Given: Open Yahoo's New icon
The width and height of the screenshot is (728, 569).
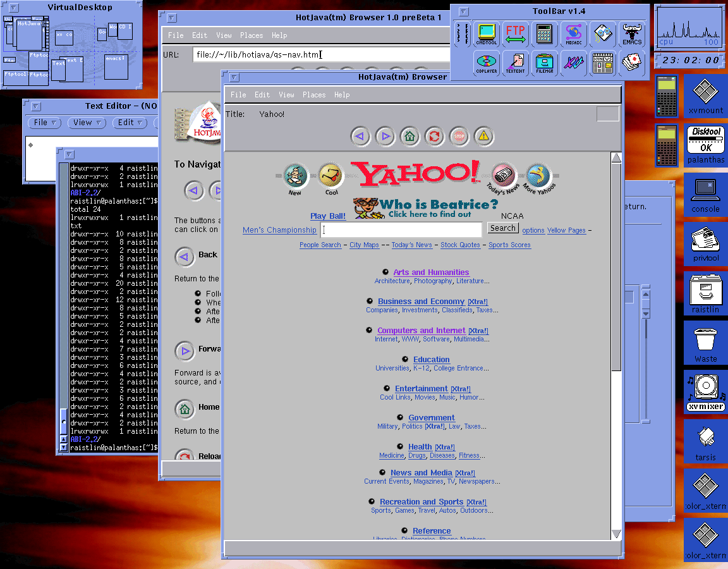Looking at the screenshot, I should 295,179.
